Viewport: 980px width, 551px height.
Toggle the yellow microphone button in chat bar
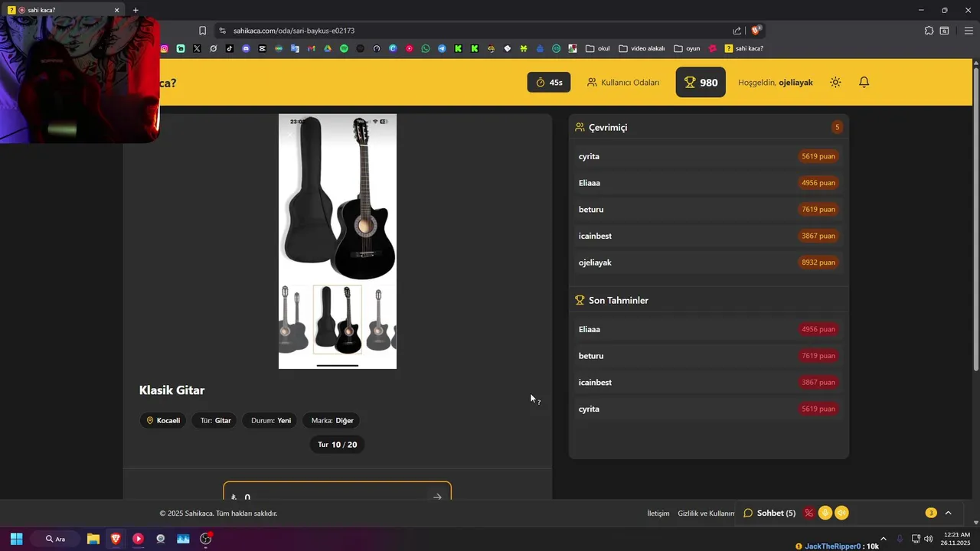click(825, 513)
